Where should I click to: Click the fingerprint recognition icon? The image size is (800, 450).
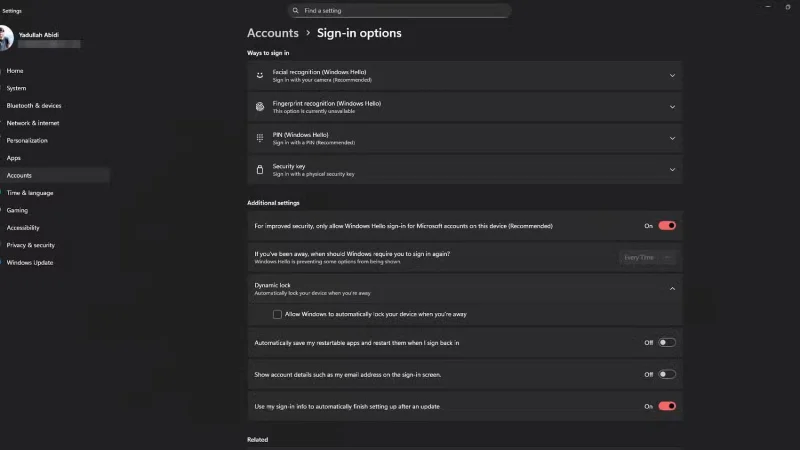(260, 107)
